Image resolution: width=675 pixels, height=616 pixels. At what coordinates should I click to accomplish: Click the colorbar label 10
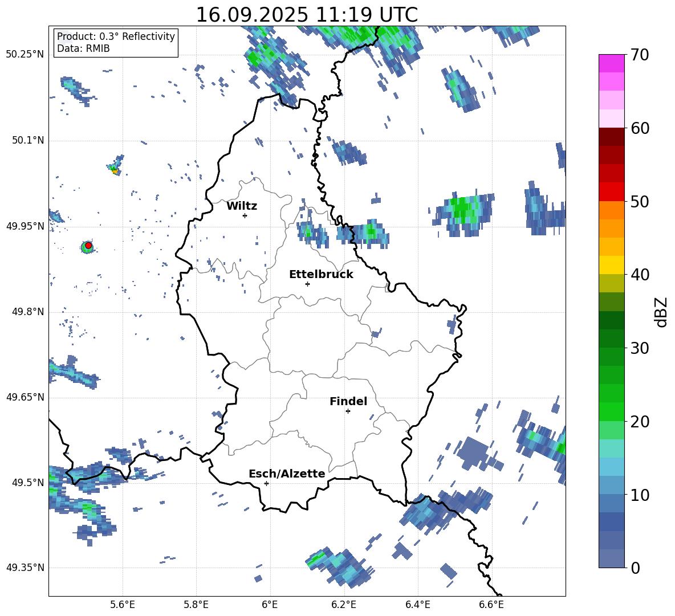coord(640,494)
